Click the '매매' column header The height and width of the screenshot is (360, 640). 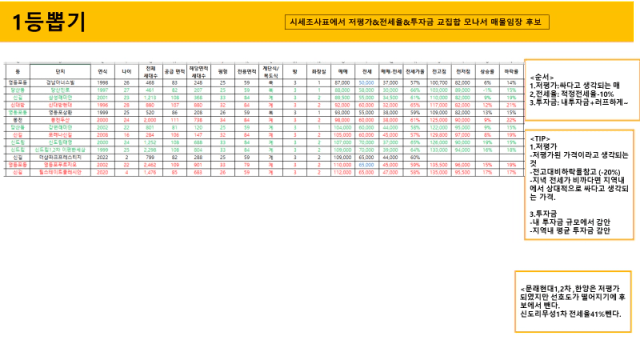tap(343, 71)
